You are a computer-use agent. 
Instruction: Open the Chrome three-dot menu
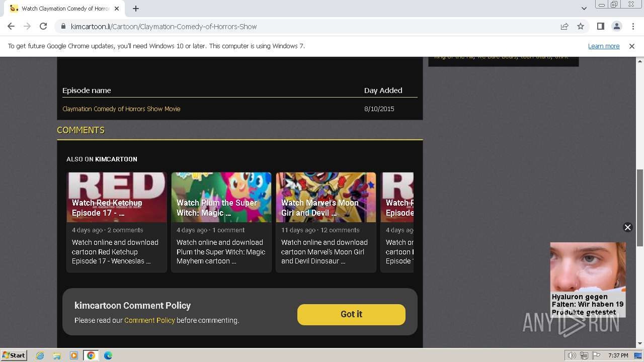632,26
